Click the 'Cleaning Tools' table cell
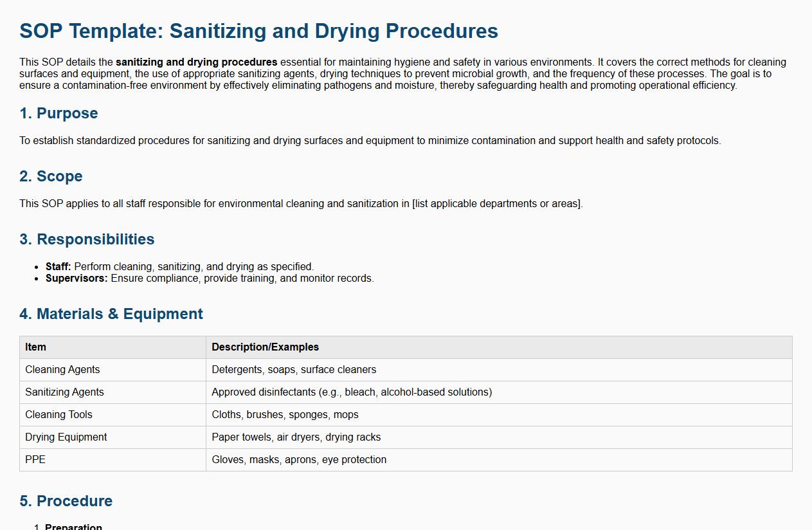The height and width of the screenshot is (530, 812). (x=59, y=415)
